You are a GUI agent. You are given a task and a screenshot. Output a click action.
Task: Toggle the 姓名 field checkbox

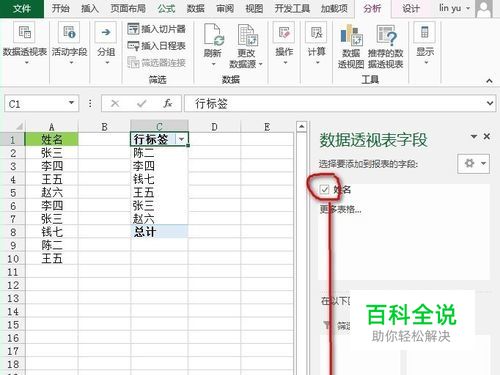[x=324, y=190]
